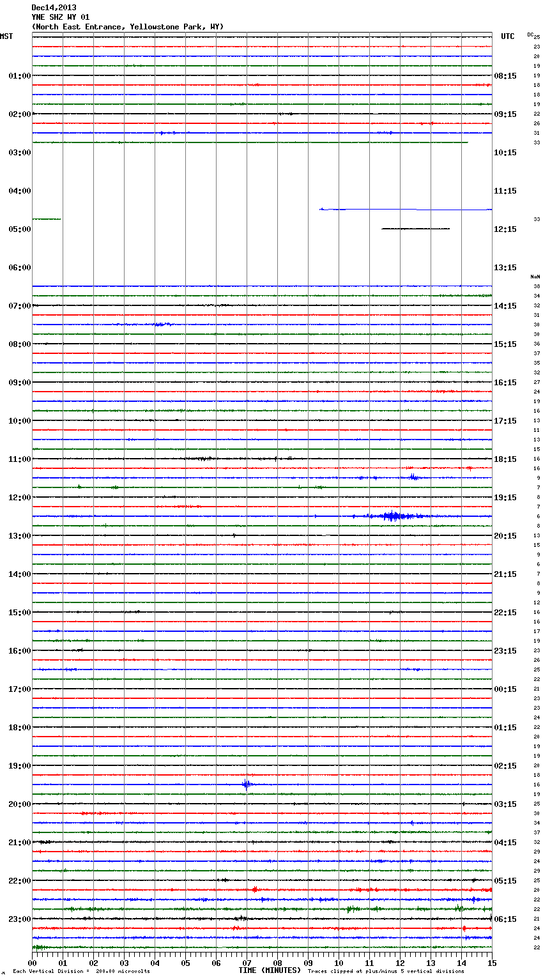The height and width of the screenshot is (980, 543).
Task: Click the 10 minute axis tick label
Action: [x=339, y=963]
